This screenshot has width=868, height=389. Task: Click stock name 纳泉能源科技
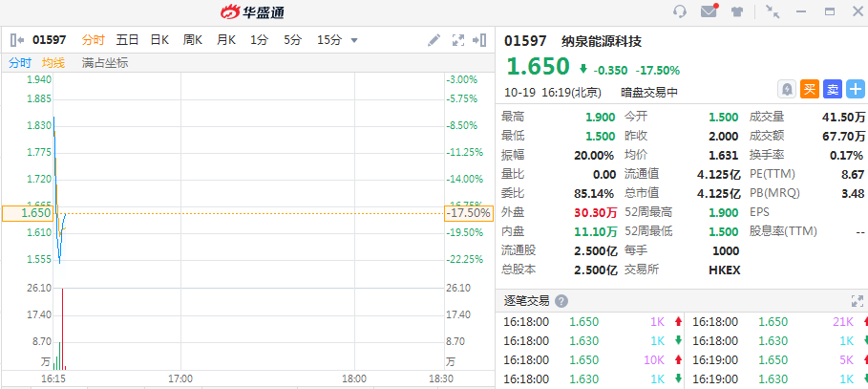coord(602,40)
